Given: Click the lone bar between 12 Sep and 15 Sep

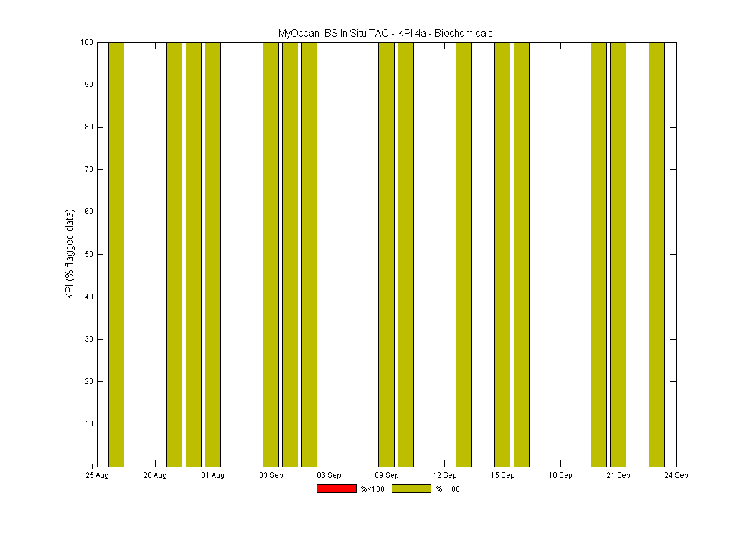Looking at the screenshot, I should point(464,254).
